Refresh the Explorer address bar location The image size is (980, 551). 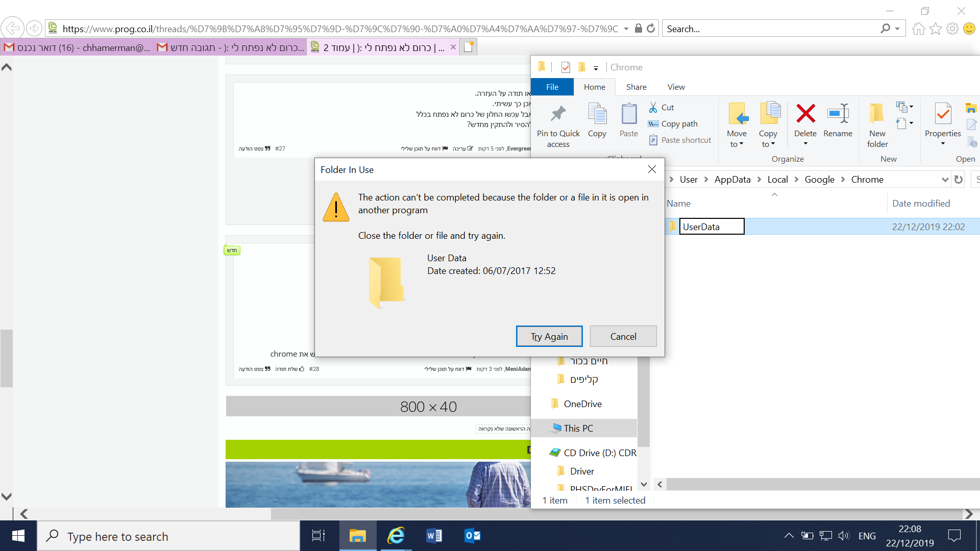tap(958, 180)
